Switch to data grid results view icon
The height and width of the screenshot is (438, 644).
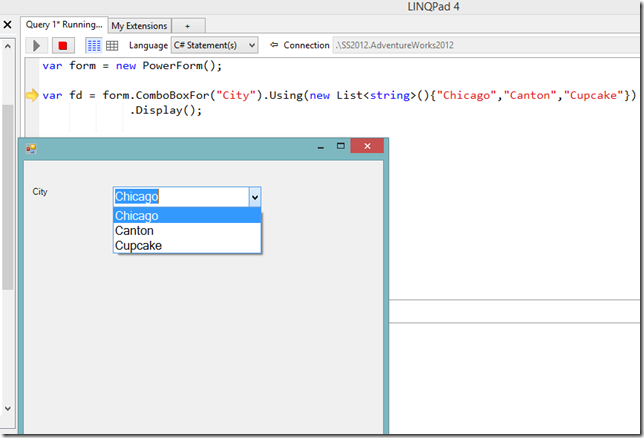[112, 45]
